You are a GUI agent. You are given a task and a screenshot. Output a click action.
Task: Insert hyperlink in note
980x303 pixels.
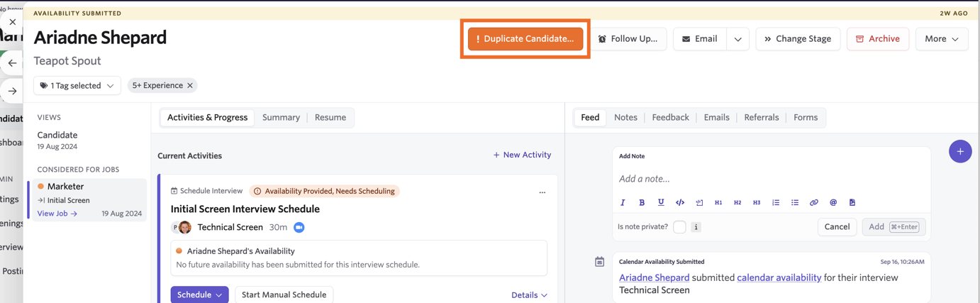pos(814,202)
